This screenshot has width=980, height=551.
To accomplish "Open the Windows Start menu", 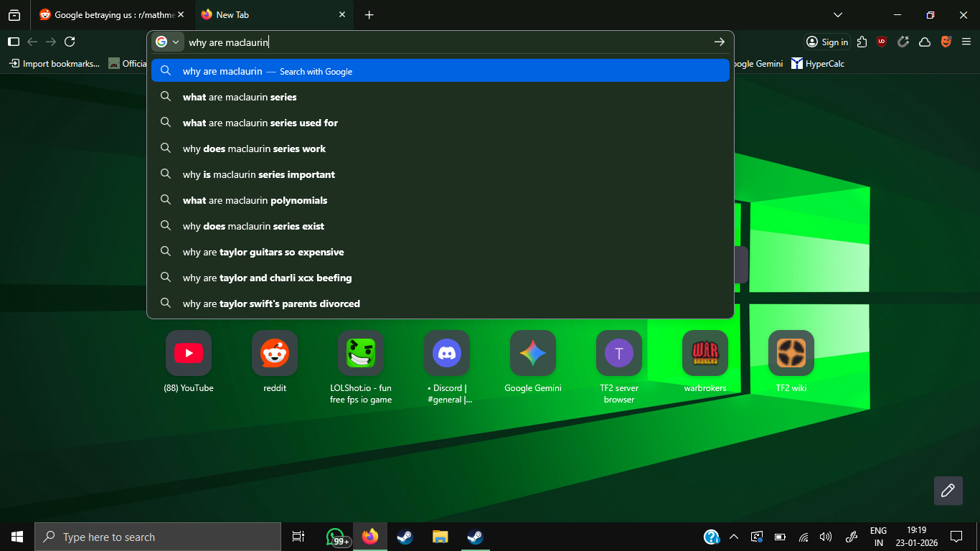I will pyautogui.click(x=17, y=537).
